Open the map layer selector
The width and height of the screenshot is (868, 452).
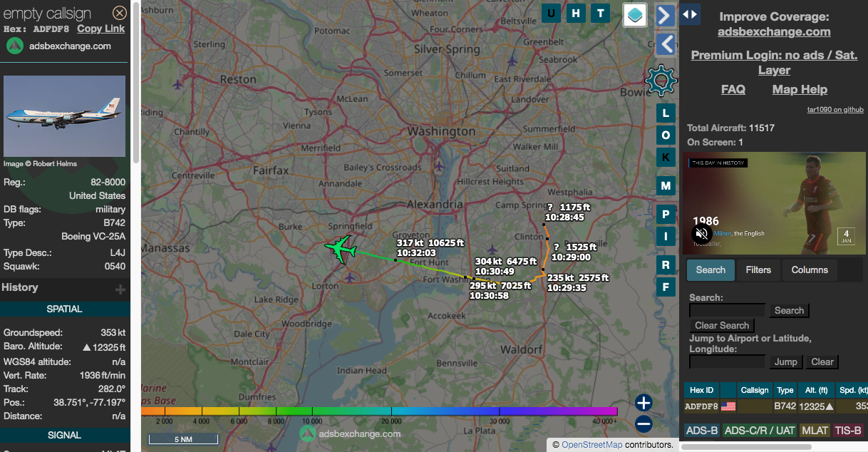point(635,14)
